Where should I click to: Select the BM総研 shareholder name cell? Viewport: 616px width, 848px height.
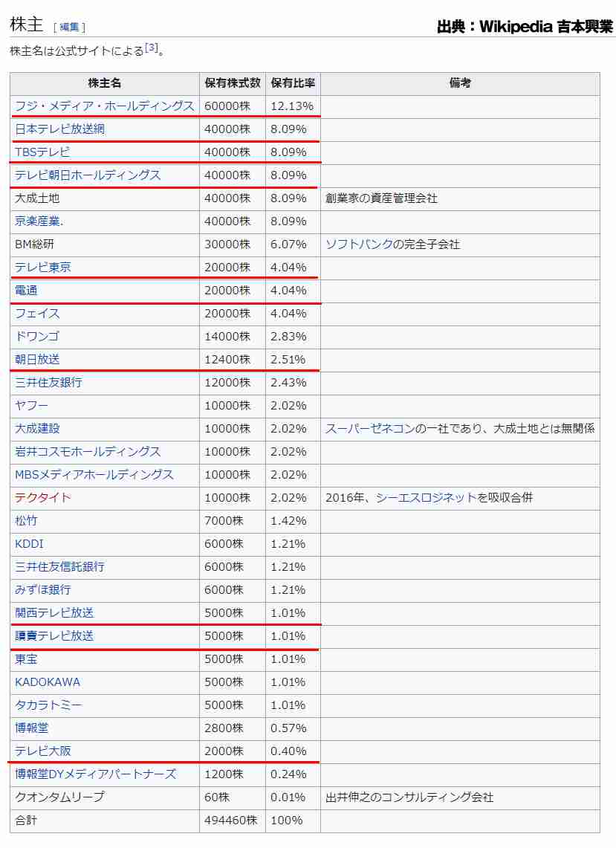click(104, 245)
